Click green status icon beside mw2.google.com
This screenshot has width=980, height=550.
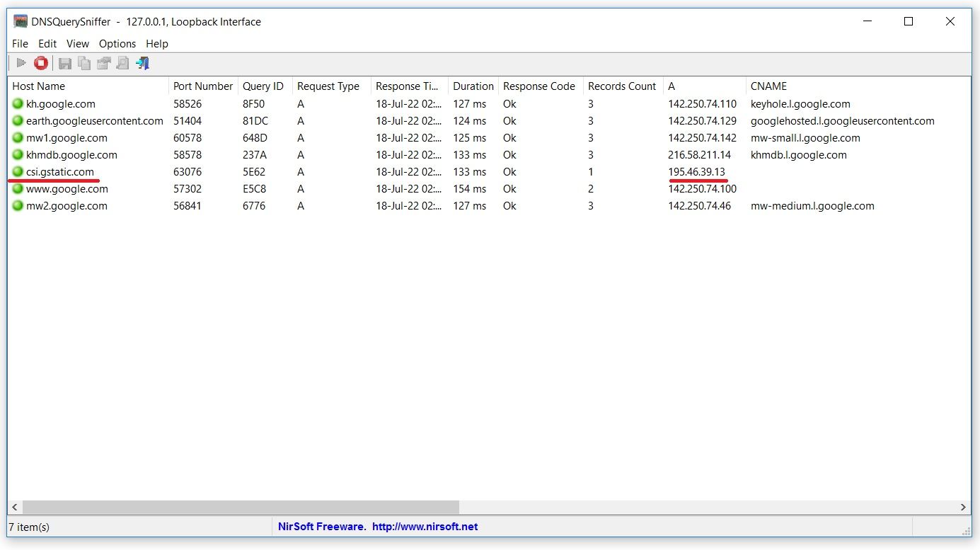point(18,205)
